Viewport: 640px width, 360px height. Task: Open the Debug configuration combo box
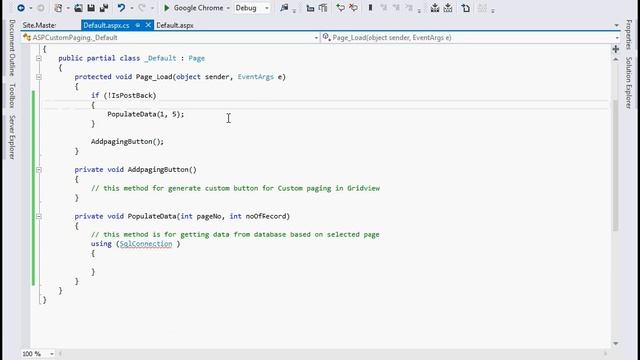pos(252,8)
